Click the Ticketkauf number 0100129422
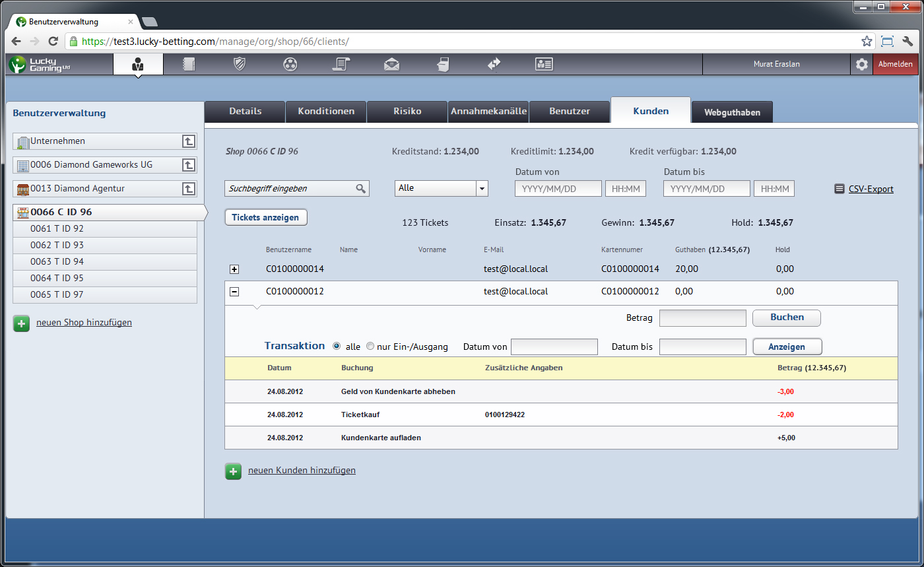Image resolution: width=924 pixels, height=567 pixels. click(505, 415)
